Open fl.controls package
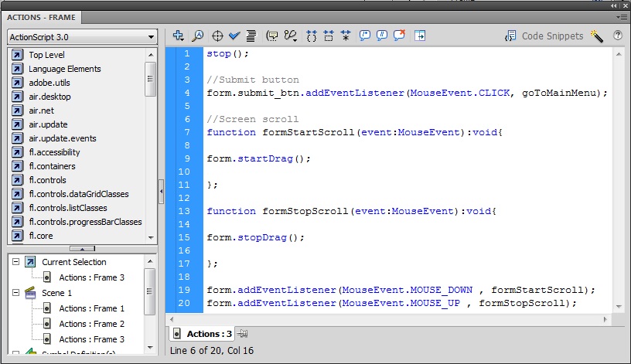Viewport: 631px width, 364px height. point(47,180)
